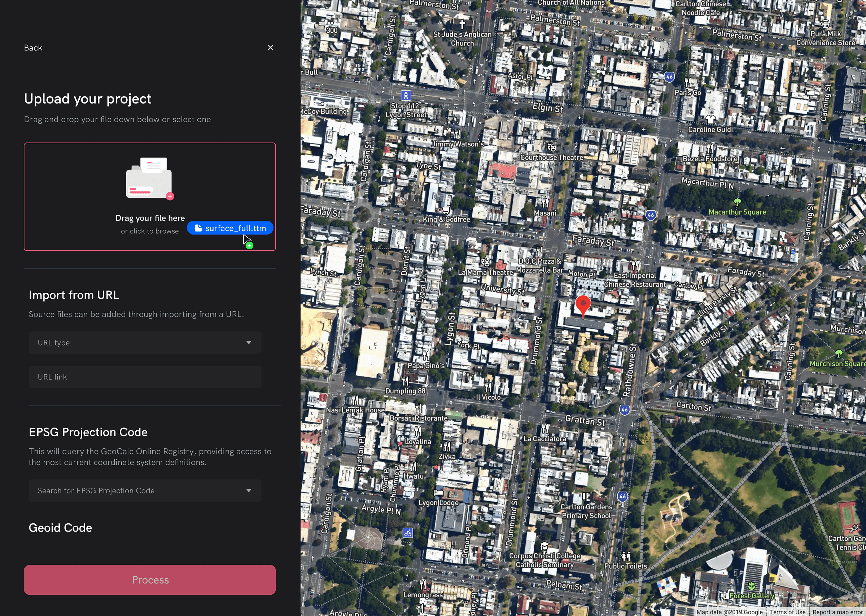Click into the URL link field
This screenshot has width=866, height=616.
click(145, 377)
